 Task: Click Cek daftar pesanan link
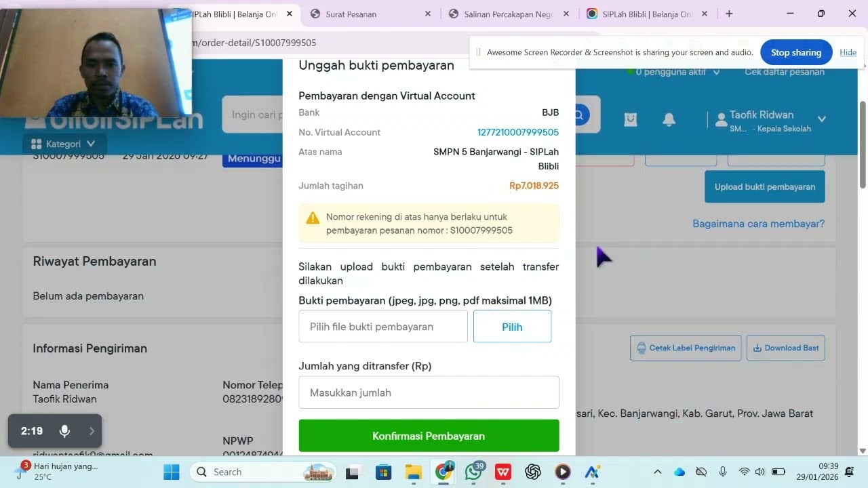click(x=785, y=72)
